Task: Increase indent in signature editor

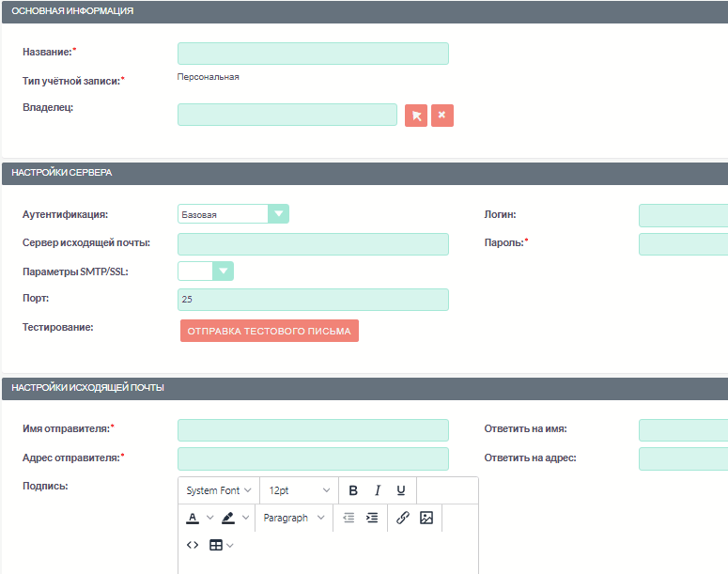Action: pos(372,518)
